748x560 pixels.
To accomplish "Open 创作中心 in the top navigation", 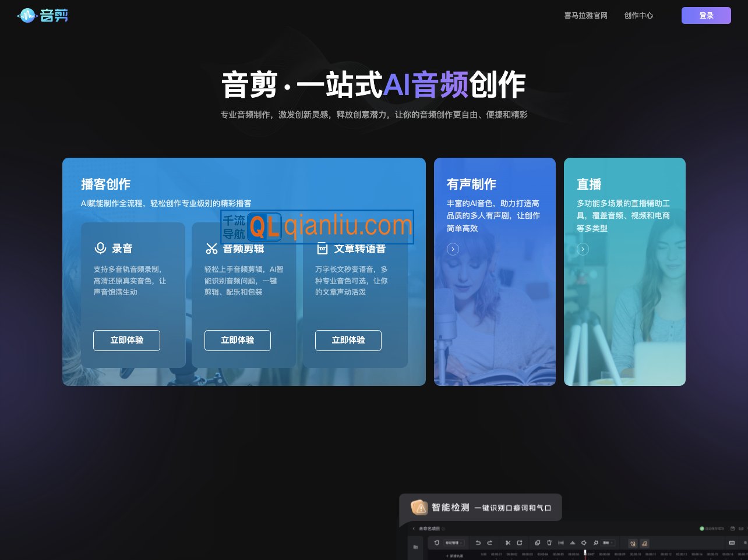I will pos(638,16).
